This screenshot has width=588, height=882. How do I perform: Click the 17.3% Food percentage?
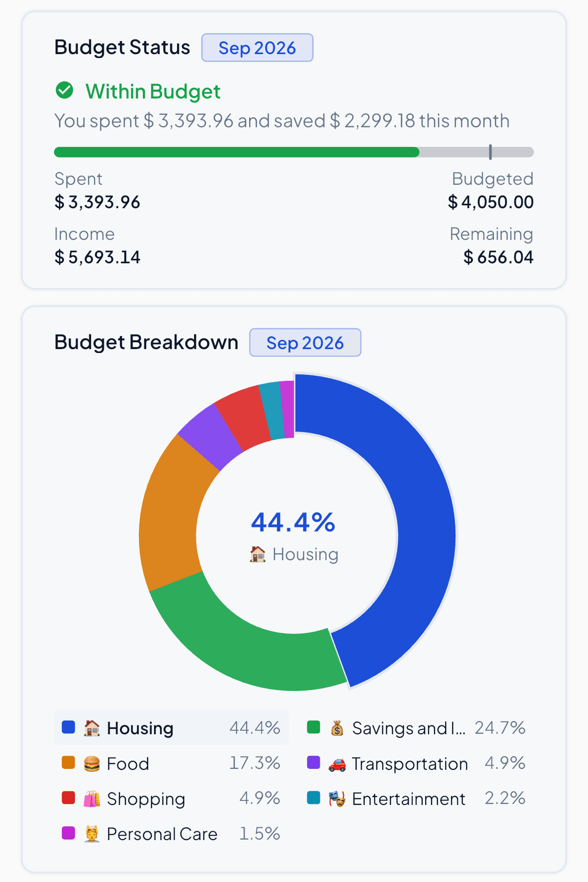(255, 763)
